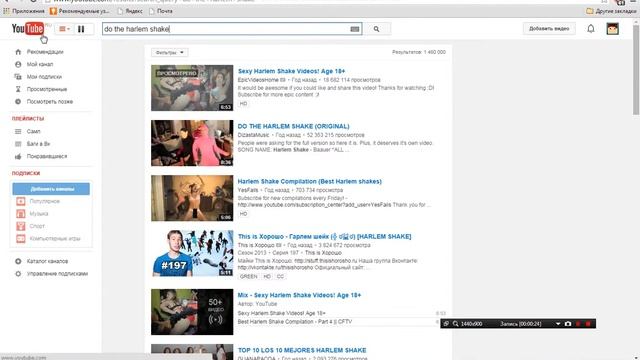
Task: Open Почта bookmark
Action: (x=161, y=11)
